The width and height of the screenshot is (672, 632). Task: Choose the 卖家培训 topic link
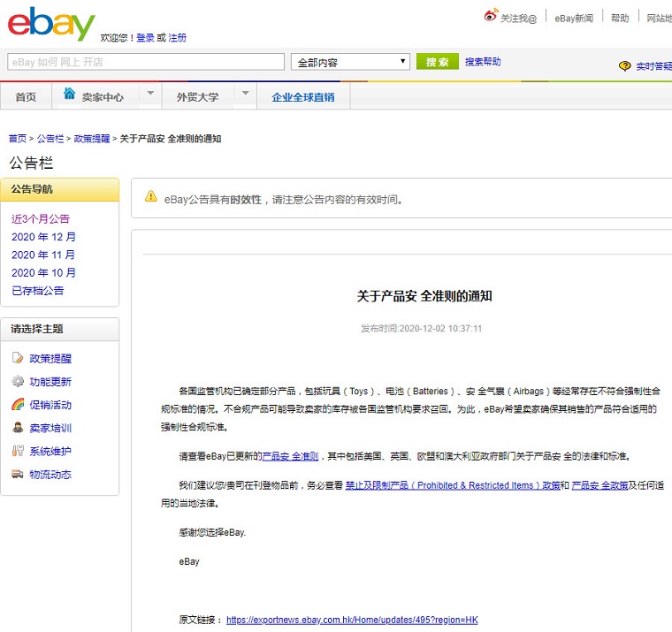point(50,428)
